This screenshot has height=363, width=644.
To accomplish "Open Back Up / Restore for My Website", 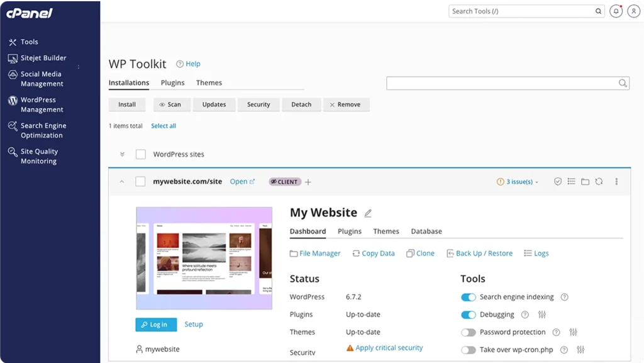I will [x=480, y=253].
